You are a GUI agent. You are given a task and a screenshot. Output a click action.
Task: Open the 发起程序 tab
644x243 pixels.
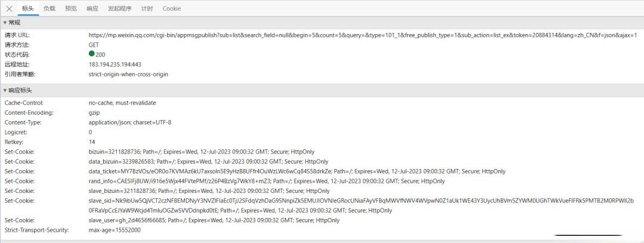pos(120,8)
